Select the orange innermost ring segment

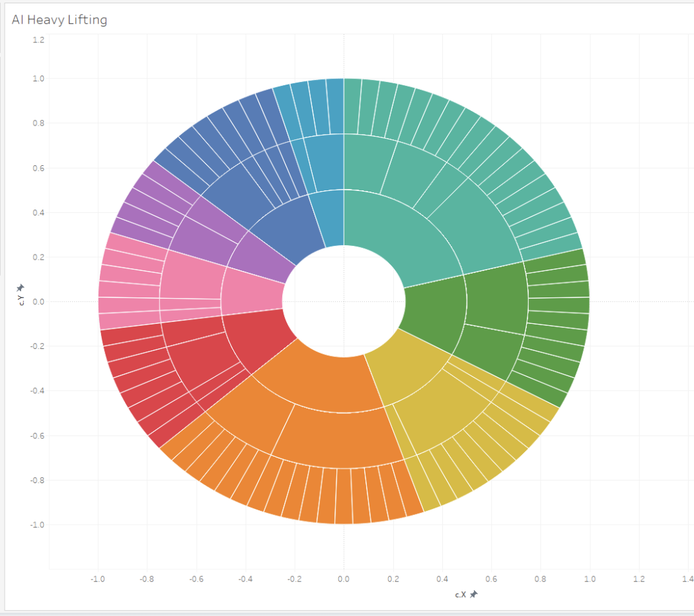(323, 376)
